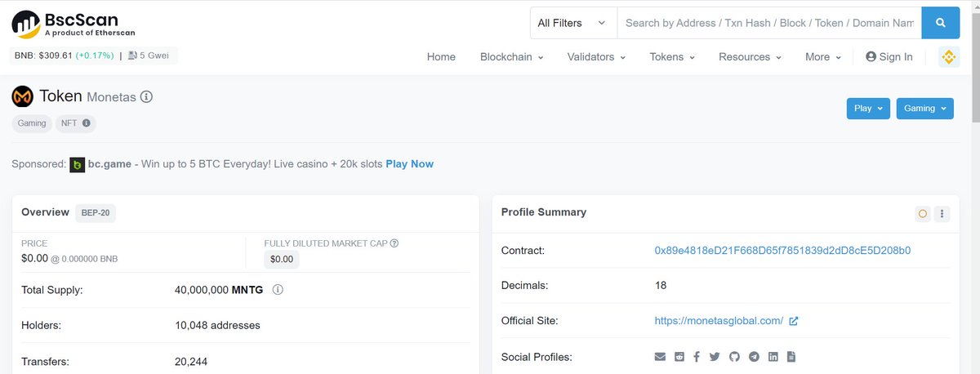The image size is (980, 374).
Task: Click the Facebook social profile icon
Action: [x=697, y=357]
